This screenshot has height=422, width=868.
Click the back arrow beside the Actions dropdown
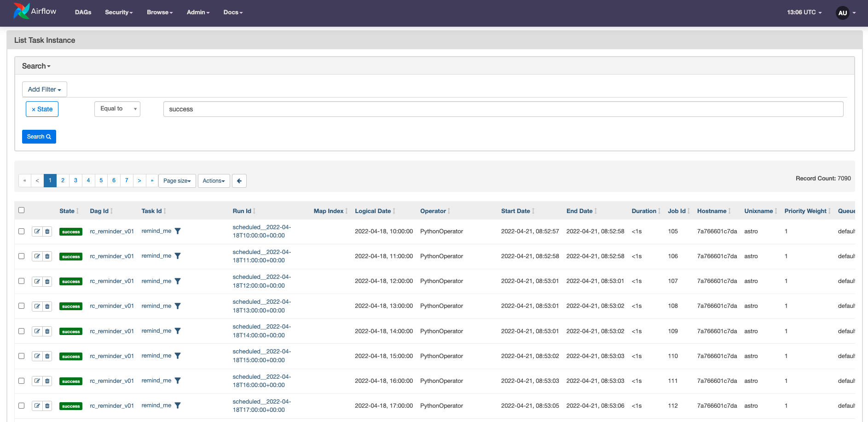point(239,180)
